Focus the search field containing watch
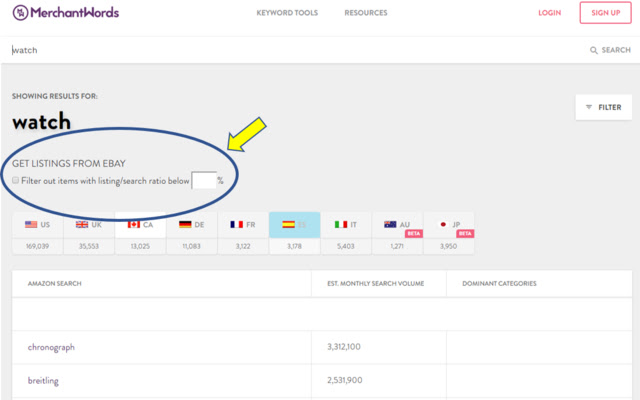The image size is (640, 400). (x=294, y=50)
